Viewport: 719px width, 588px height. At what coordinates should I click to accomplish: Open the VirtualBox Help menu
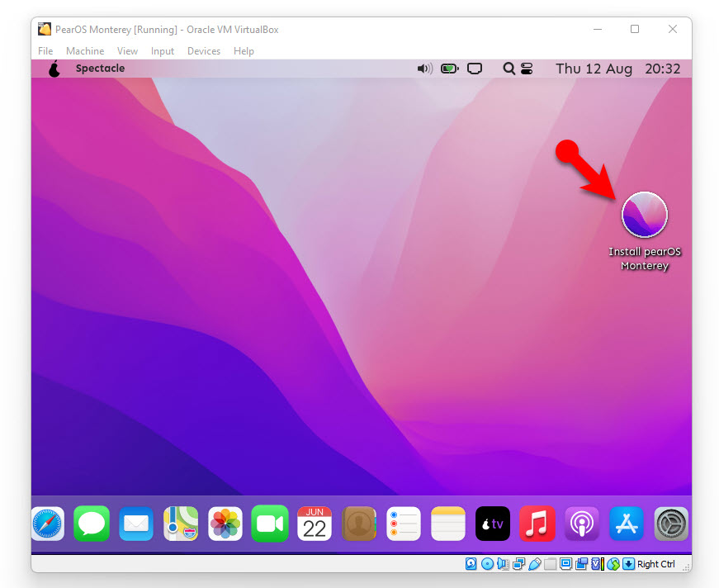click(x=244, y=51)
